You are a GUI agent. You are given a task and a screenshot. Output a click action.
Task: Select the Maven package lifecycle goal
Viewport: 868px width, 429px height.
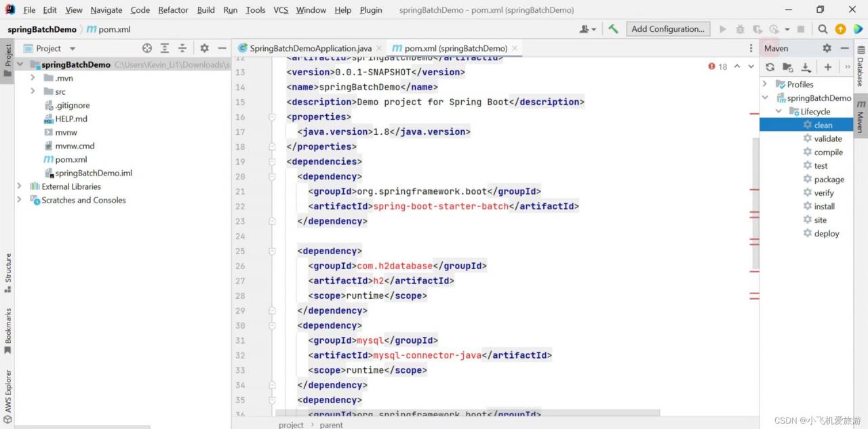tap(829, 179)
